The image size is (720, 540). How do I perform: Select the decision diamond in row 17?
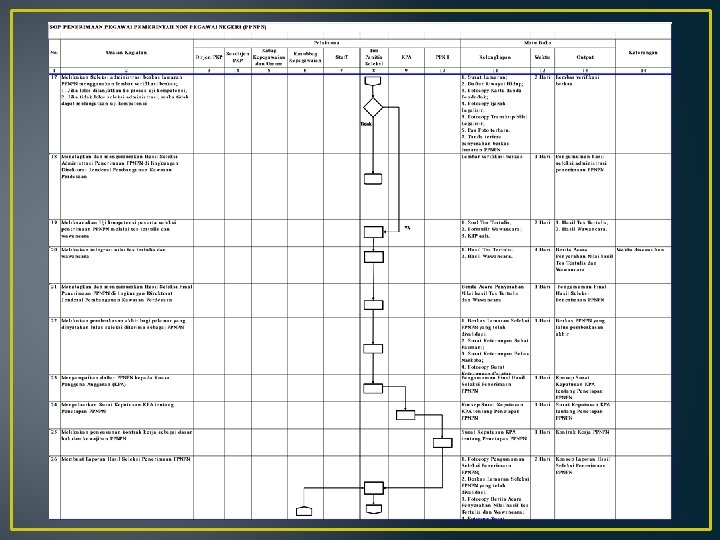point(373,107)
